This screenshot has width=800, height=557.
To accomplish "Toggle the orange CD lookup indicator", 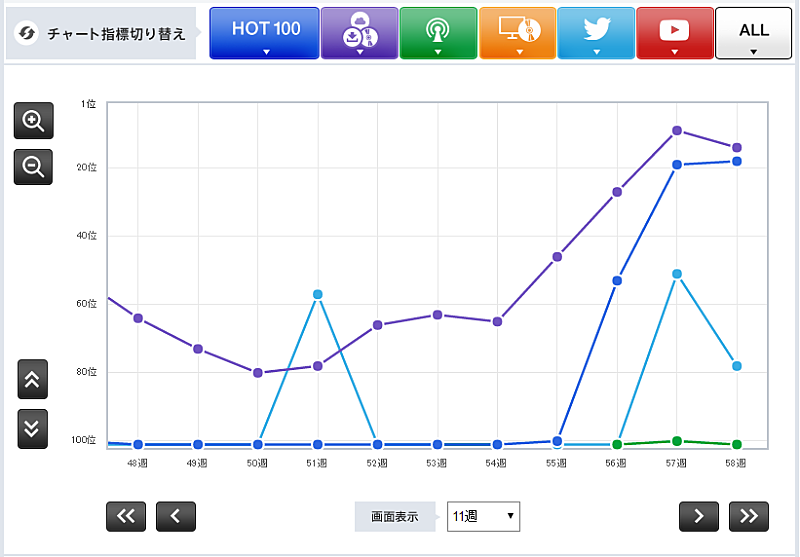I will [517, 34].
